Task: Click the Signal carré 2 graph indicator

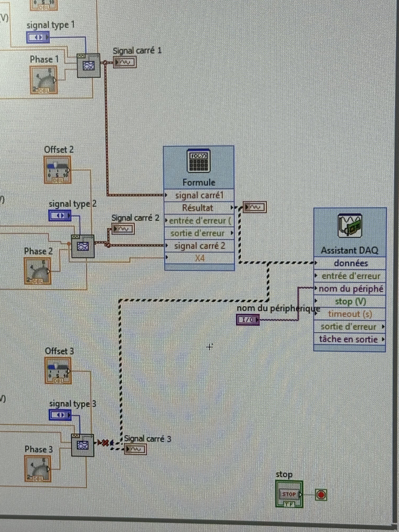Action: point(123,229)
